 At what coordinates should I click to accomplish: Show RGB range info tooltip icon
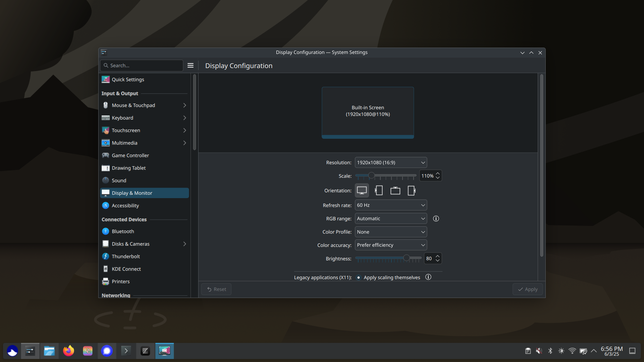coord(436,219)
